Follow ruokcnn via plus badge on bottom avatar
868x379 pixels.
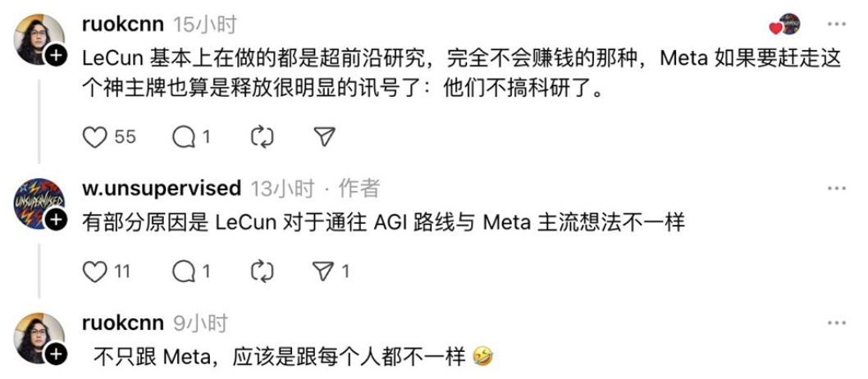pyautogui.click(x=56, y=354)
